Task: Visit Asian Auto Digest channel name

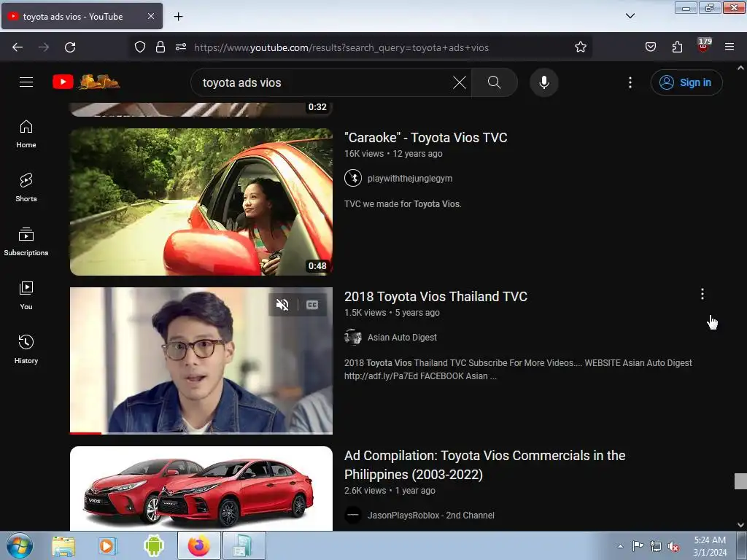Action: click(x=402, y=338)
